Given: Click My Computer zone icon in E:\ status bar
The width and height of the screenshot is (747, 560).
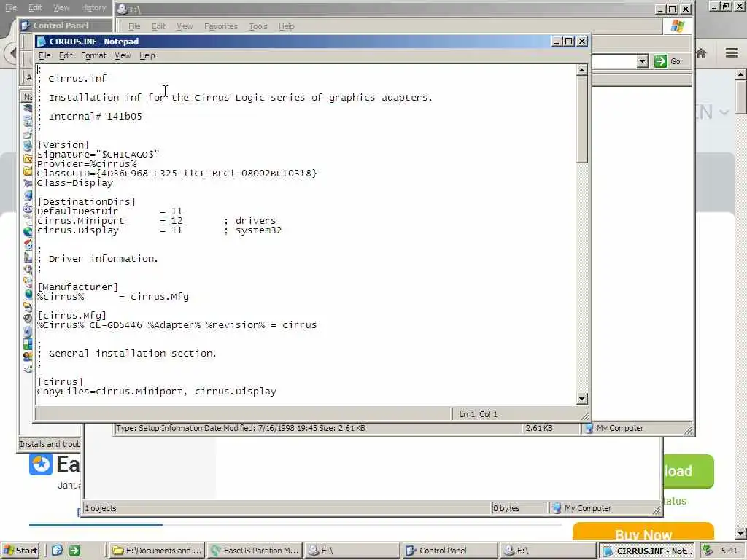Looking at the screenshot, I should pos(589,428).
